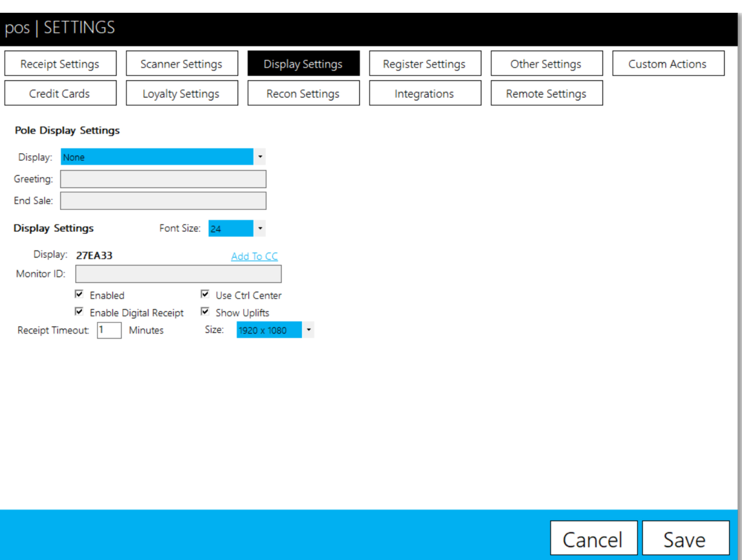This screenshot has height=560, width=742.
Task: Click the 27EA33 display name
Action: [x=94, y=255]
